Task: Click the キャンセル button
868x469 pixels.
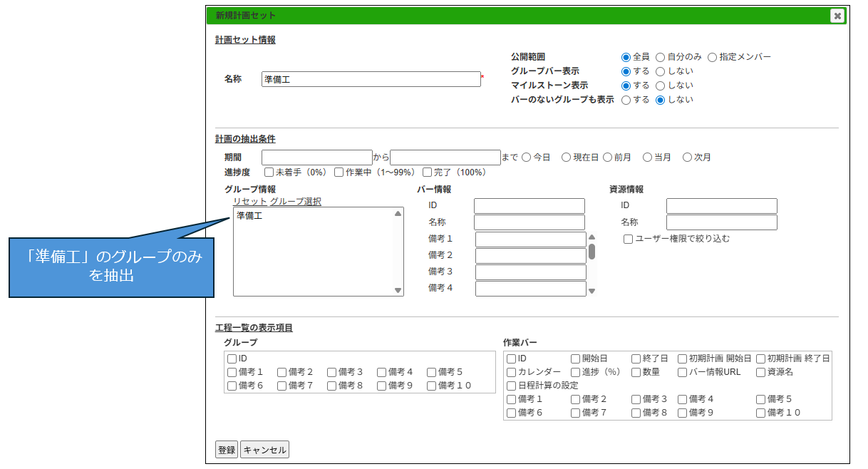Action: [x=264, y=450]
